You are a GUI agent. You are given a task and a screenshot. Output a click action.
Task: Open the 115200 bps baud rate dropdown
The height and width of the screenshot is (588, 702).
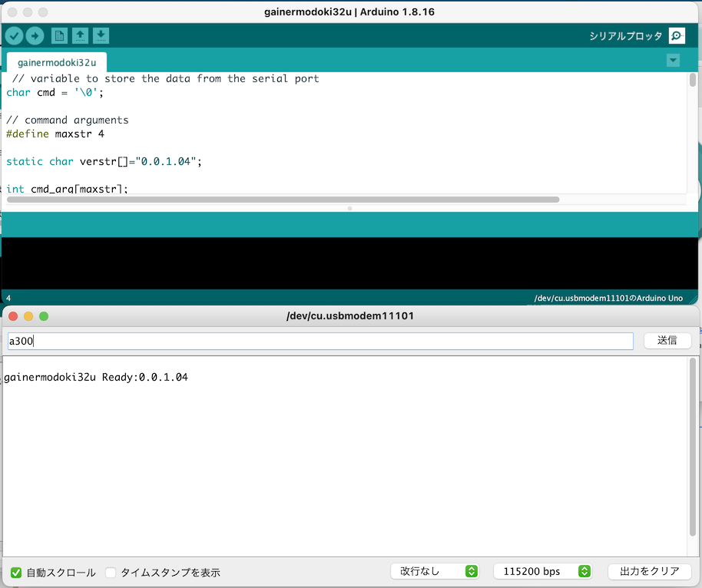click(542, 571)
